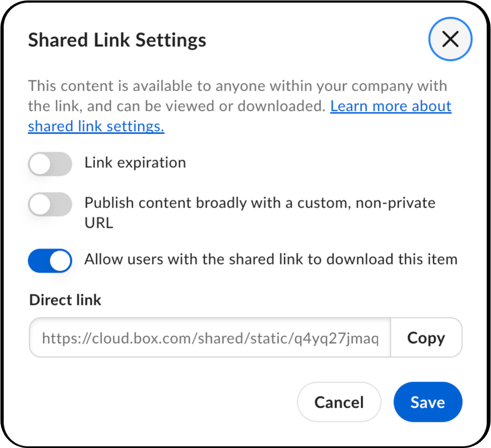
Task: Click the Shared Link Settings dialog title
Action: click(x=117, y=40)
